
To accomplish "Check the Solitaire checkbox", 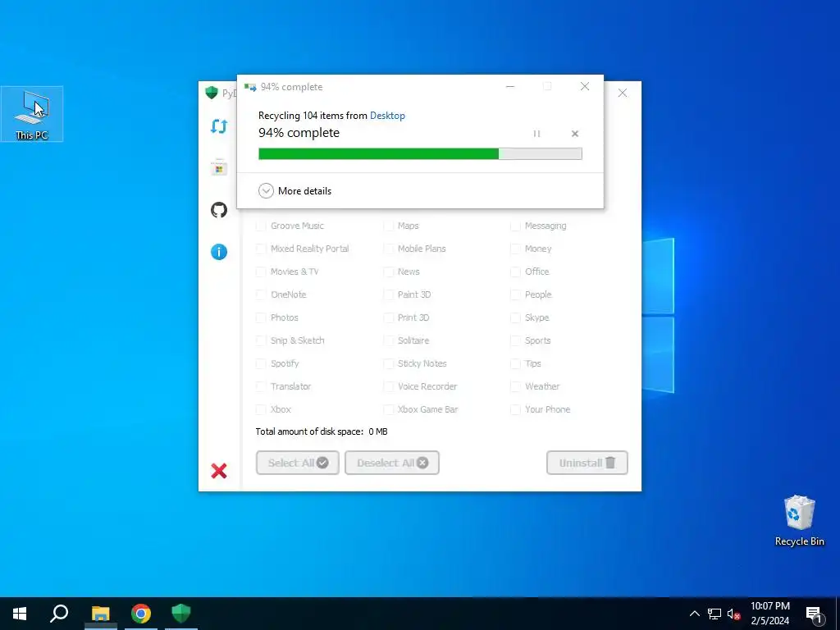I will [x=388, y=340].
